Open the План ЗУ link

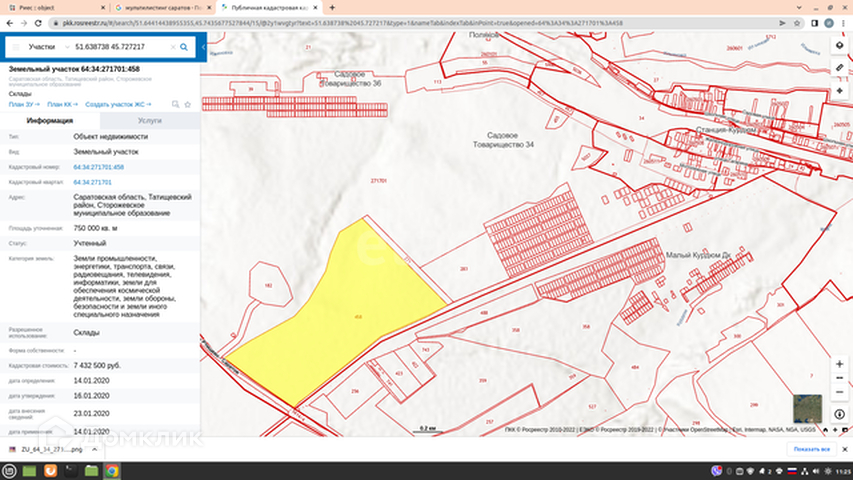(23, 103)
